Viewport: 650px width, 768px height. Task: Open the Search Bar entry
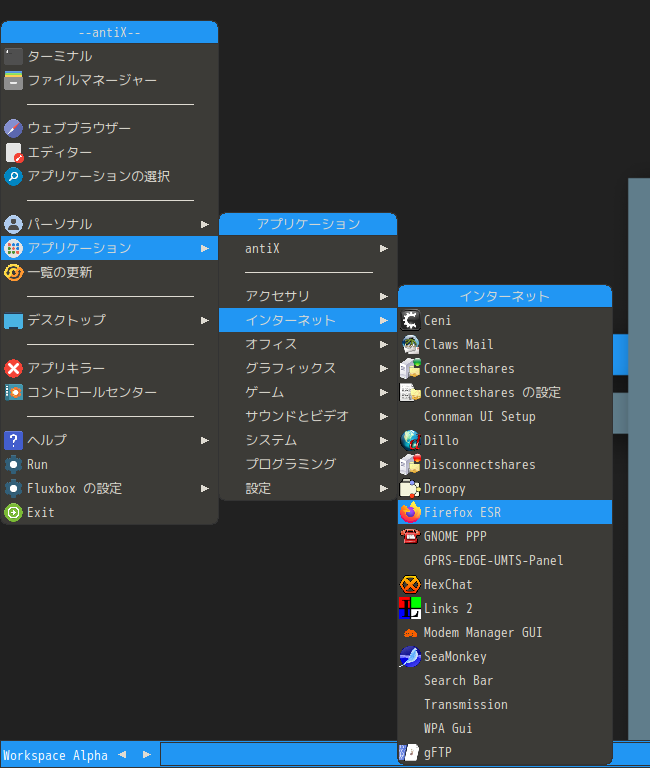tap(505, 680)
